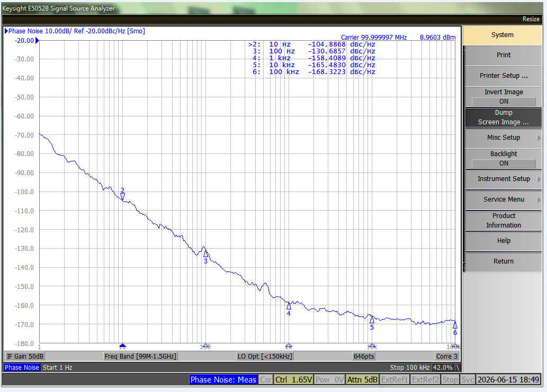Click the reference level arrow beside -20.00
The width and height of the screenshot is (547, 392).
click(x=37, y=41)
